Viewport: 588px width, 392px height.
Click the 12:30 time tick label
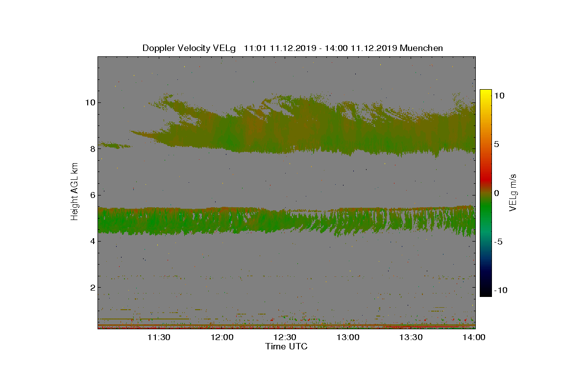point(285,337)
